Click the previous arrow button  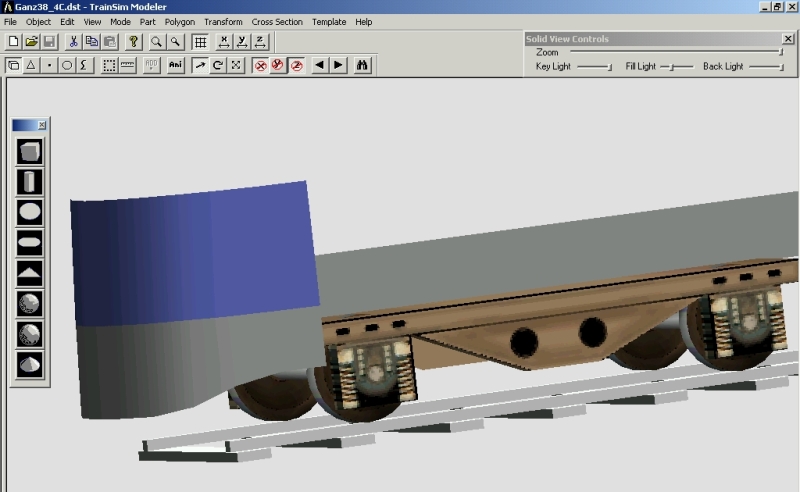pyautogui.click(x=320, y=65)
